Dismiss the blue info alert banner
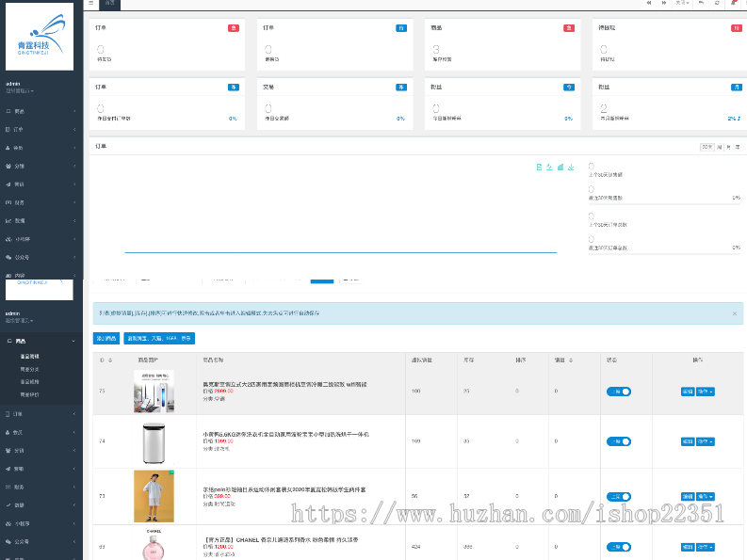 (x=735, y=313)
